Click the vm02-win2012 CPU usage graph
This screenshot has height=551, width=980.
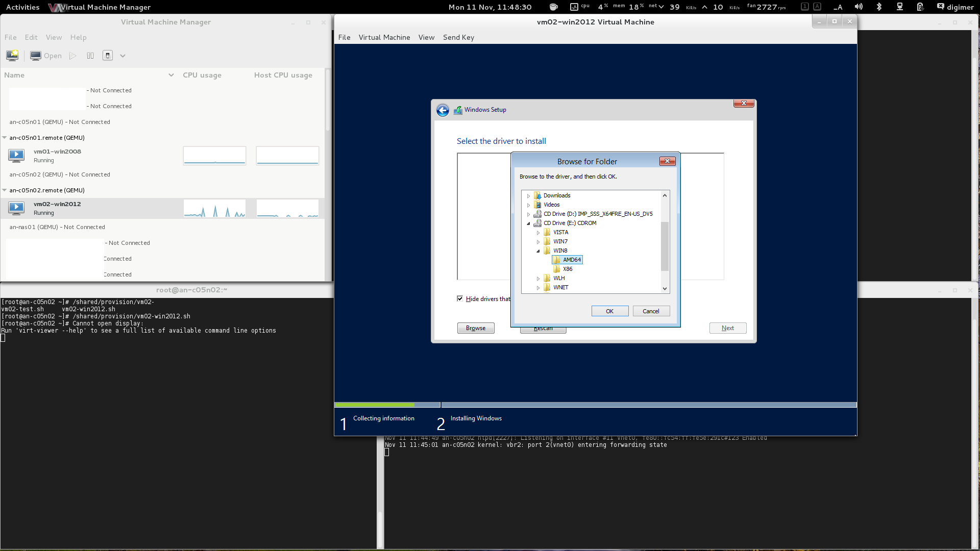(x=214, y=208)
